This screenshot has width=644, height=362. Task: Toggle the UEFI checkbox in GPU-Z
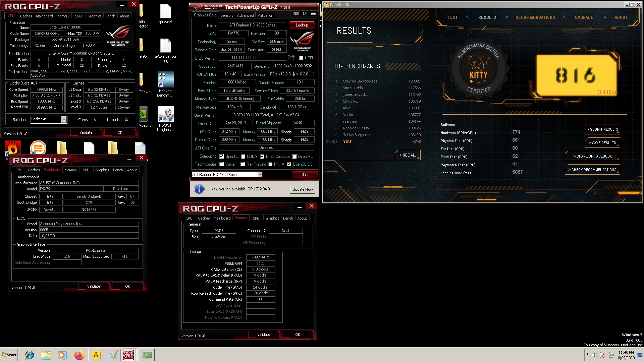301,58
